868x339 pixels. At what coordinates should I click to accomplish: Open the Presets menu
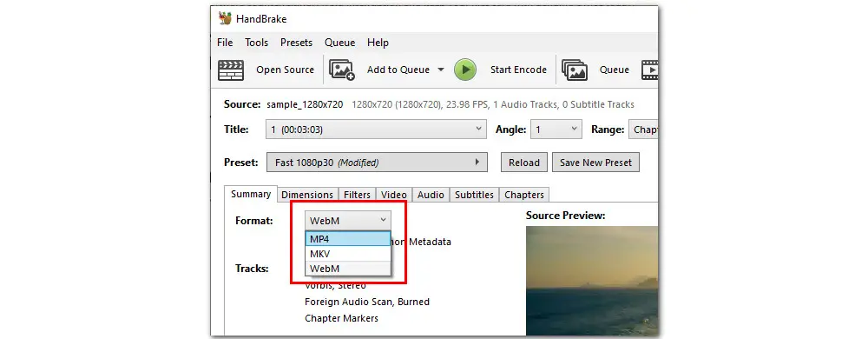click(296, 43)
